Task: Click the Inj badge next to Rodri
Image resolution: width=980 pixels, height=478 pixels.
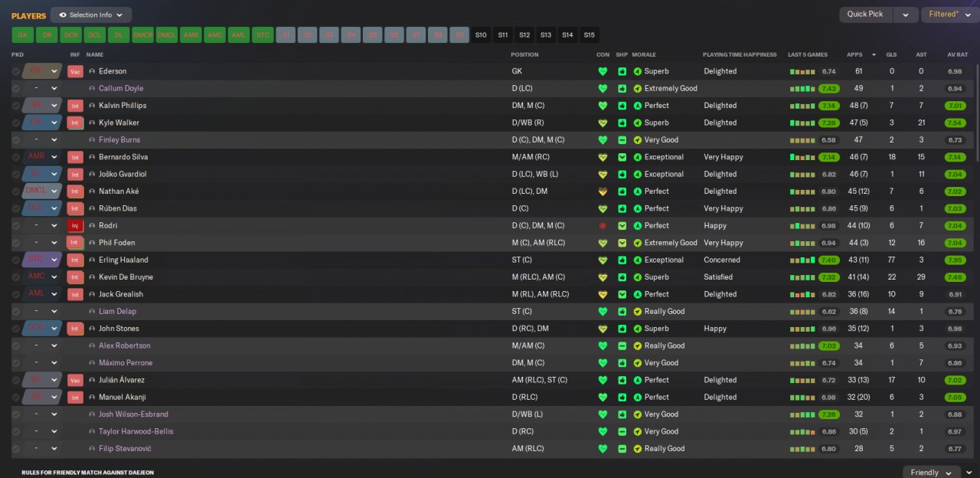Action: pyautogui.click(x=75, y=226)
